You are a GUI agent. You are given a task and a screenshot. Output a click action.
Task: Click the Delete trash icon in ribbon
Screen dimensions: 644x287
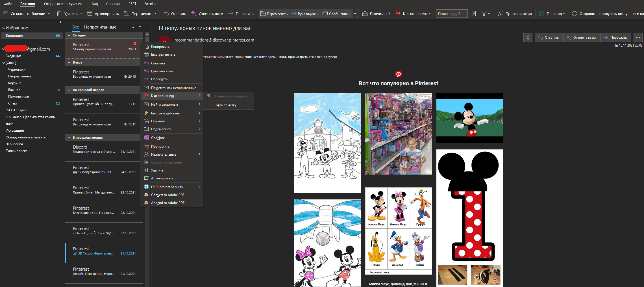[59, 14]
